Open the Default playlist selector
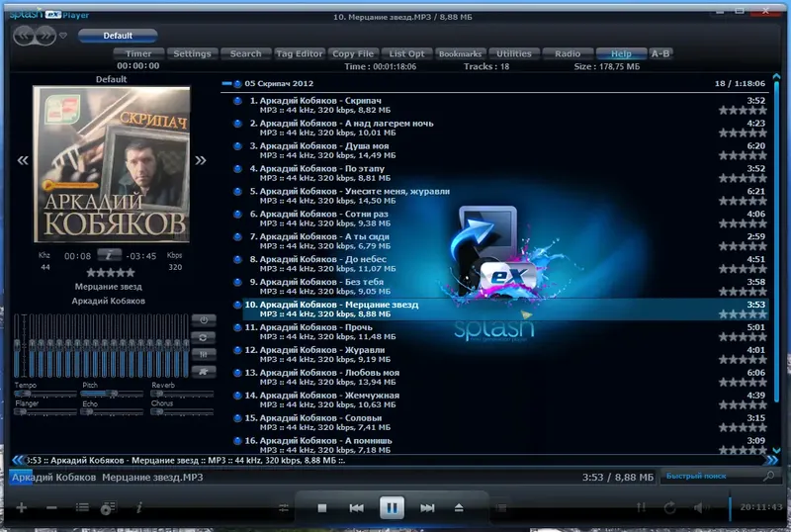This screenshot has height=532, width=791. click(118, 36)
